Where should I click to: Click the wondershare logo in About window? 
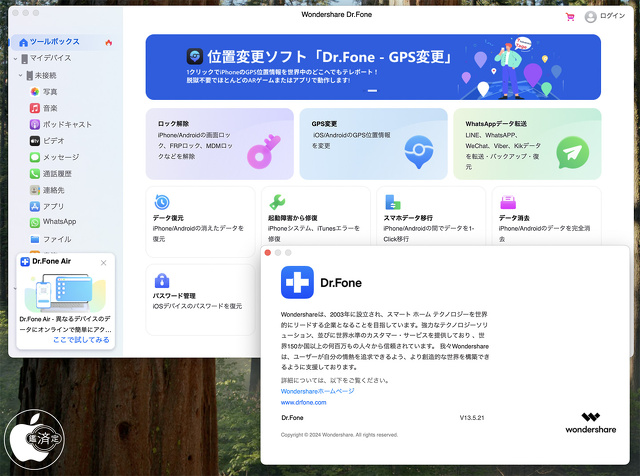(591, 423)
